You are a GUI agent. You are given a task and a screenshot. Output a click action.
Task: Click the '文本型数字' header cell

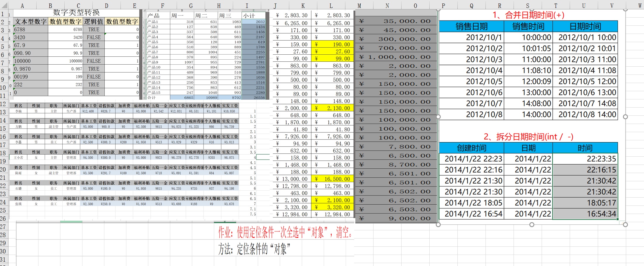[x=31, y=22]
